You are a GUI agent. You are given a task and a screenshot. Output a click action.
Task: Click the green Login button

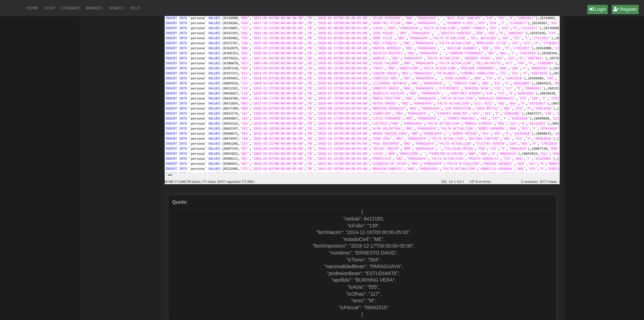pyautogui.click(x=597, y=9)
